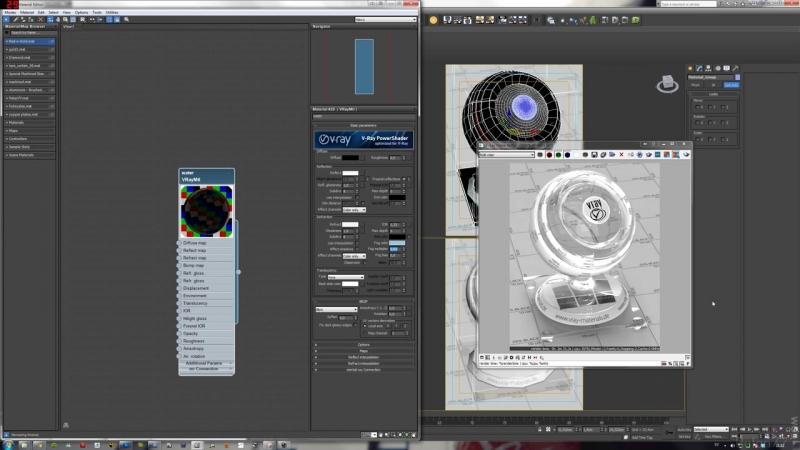Click the Windows Start button on taskbar
Viewport: 800px width, 450px height.
click(x=8, y=443)
